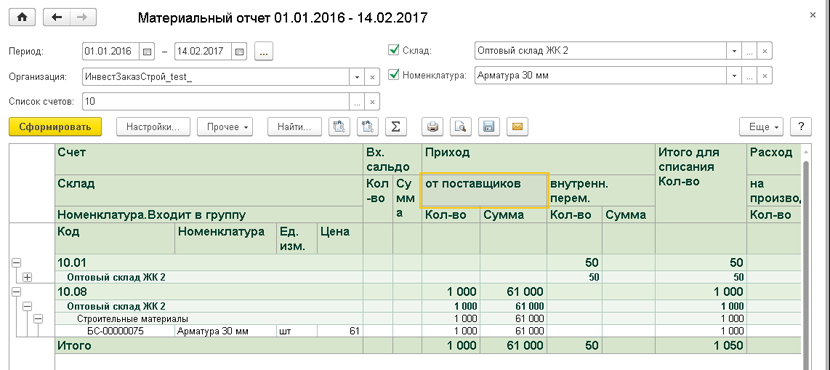Screen dimensions: 830x370
Task: Toggle the Номенклатура filter checkbox
Action: coord(393,74)
